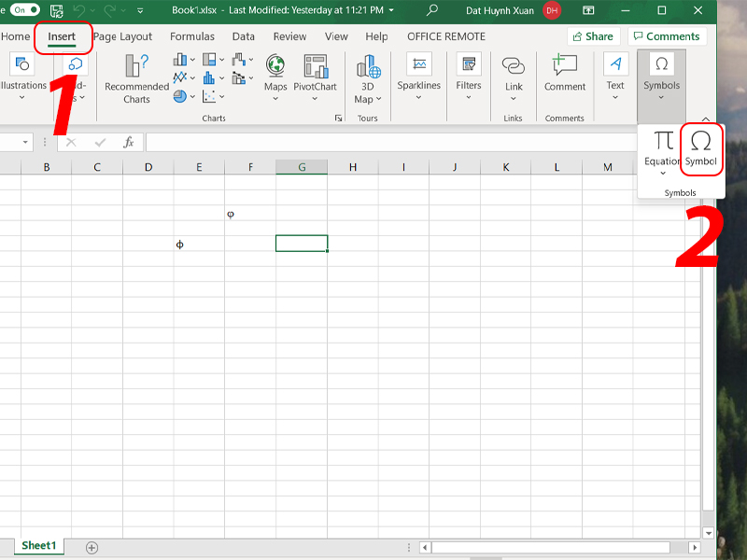Click the Share button
The height and width of the screenshot is (560, 747).
click(x=594, y=35)
